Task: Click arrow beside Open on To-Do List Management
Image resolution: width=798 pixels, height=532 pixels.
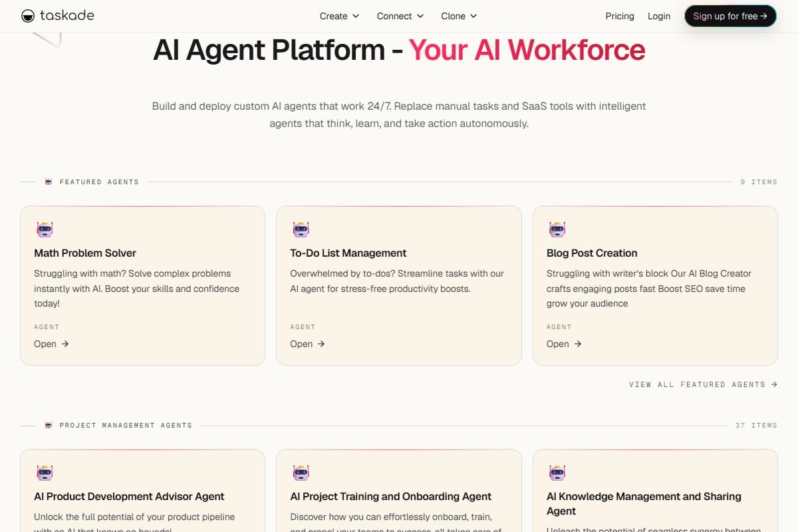Action: tap(321, 344)
